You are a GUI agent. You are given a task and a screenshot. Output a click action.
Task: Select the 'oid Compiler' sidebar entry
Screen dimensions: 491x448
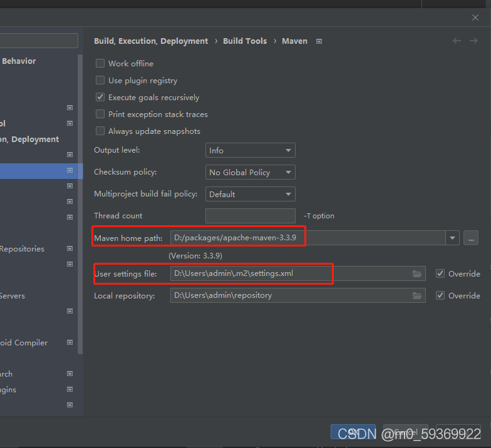pos(24,343)
